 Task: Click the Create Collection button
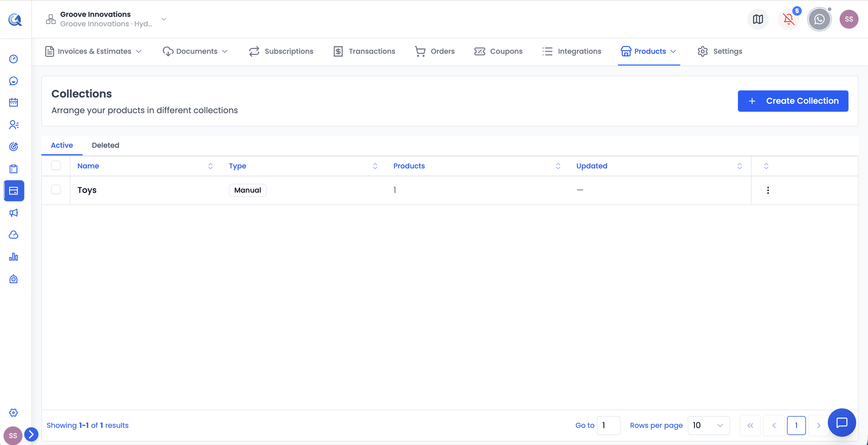(793, 101)
